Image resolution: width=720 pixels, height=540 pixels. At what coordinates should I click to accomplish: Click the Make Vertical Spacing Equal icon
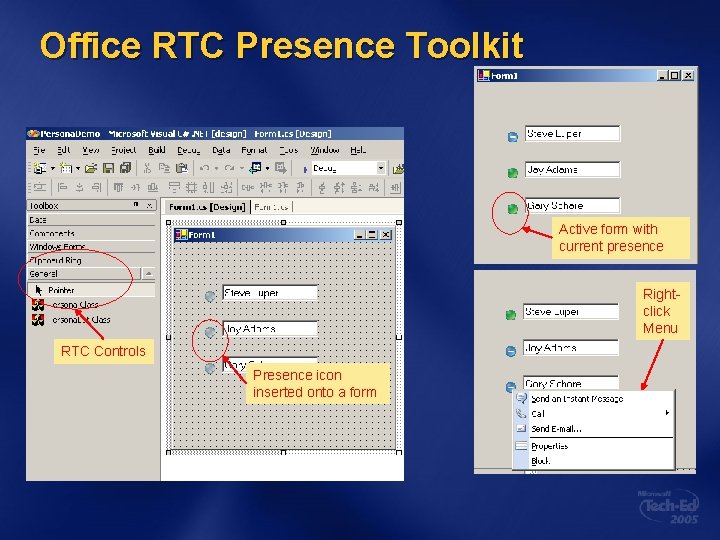(x=322, y=187)
